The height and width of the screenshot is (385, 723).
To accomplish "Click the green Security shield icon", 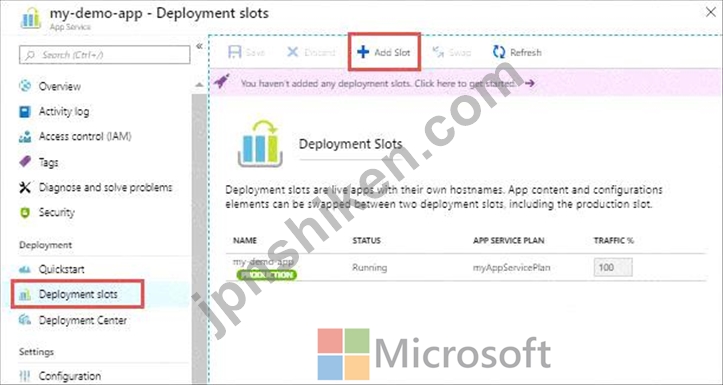I will coord(25,213).
